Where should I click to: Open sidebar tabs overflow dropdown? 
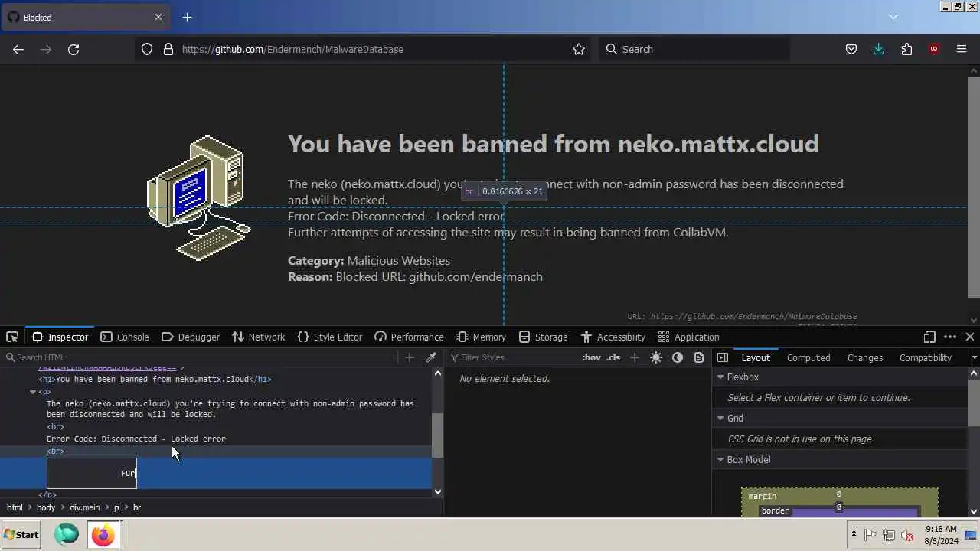coord(974,357)
